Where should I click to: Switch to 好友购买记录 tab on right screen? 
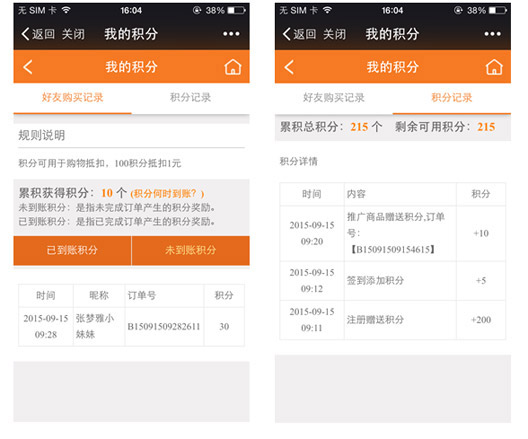click(334, 98)
